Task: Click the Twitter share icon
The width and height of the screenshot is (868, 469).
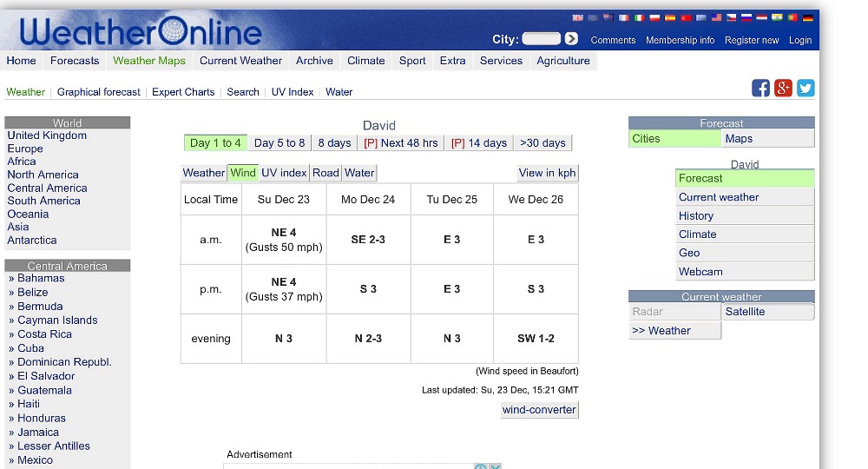Action: (x=806, y=88)
